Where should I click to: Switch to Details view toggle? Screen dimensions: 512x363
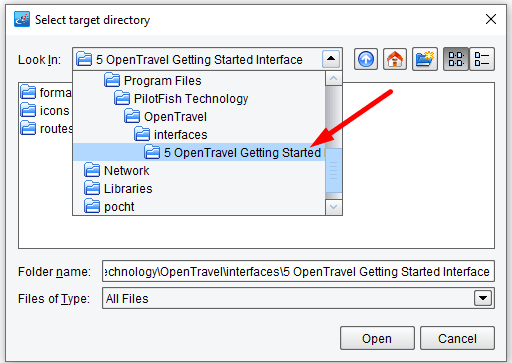[x=482, y=59]
